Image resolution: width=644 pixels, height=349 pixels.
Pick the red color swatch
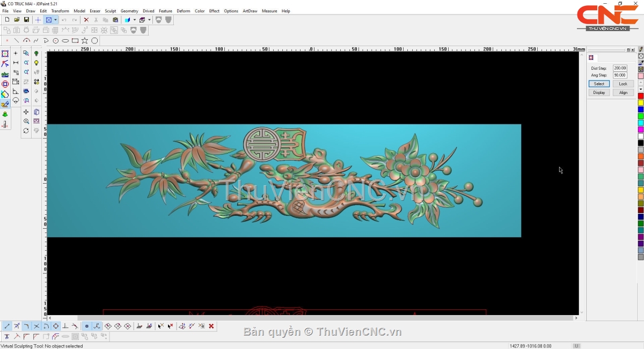(641, 96)
